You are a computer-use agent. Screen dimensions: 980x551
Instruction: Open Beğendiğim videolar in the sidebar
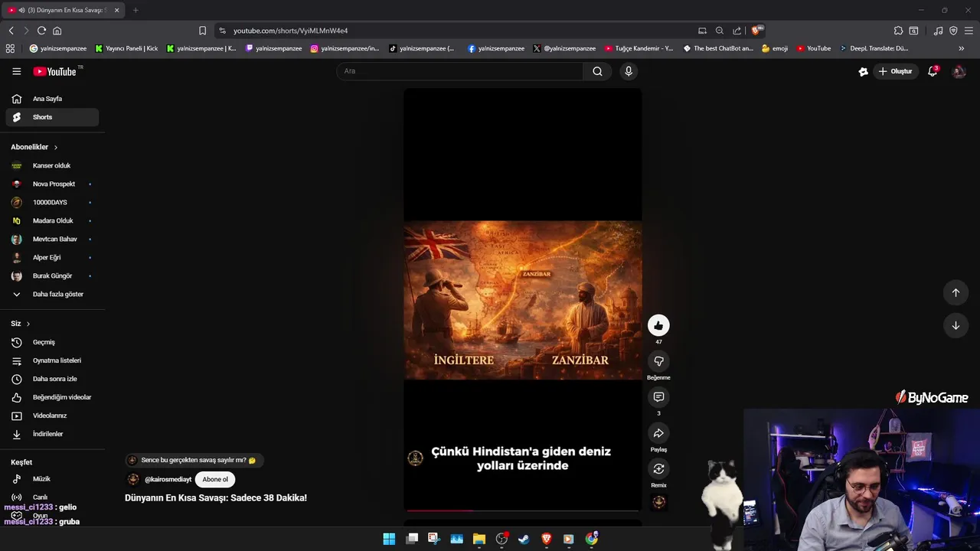[52, 397]
